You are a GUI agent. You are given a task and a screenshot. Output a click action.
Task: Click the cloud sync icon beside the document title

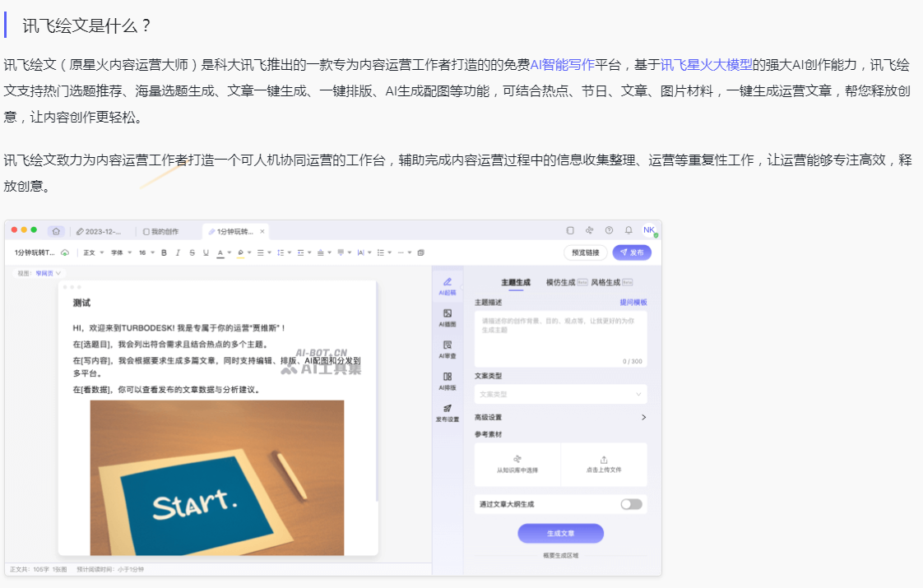pos(65,252)
